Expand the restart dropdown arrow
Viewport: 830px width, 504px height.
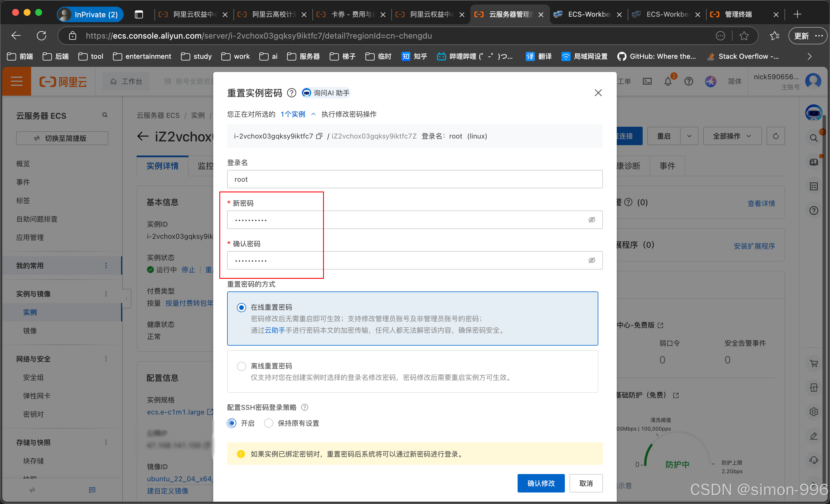(689, 136)
